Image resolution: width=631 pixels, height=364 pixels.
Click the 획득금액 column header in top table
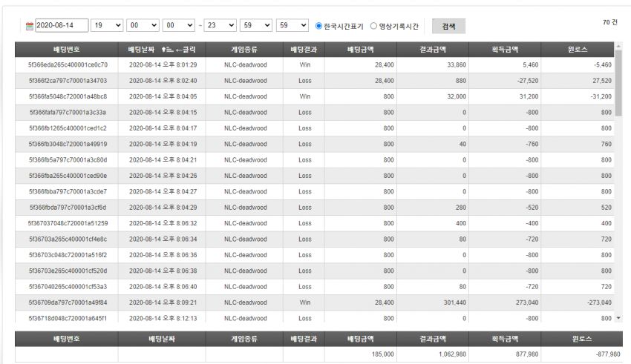coord(505,50)
